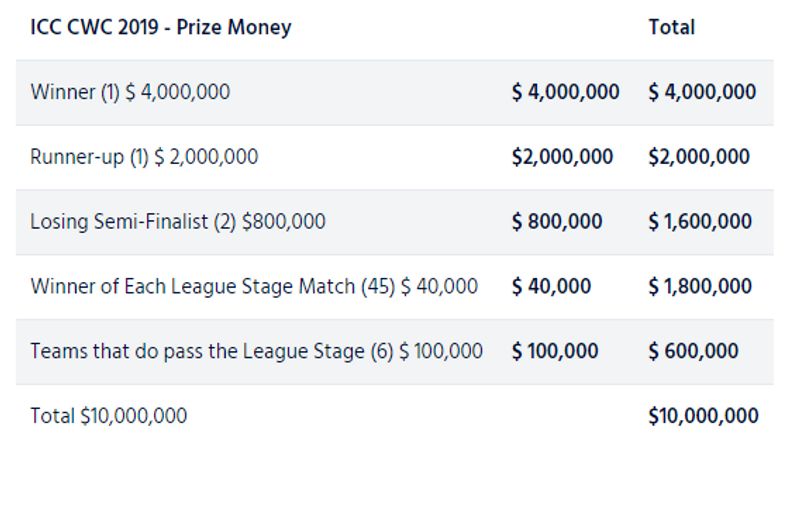Select the bold '$ 800,000' middle-column cell
The height and width of the screenshot is (506, 800).
[557, 221]
